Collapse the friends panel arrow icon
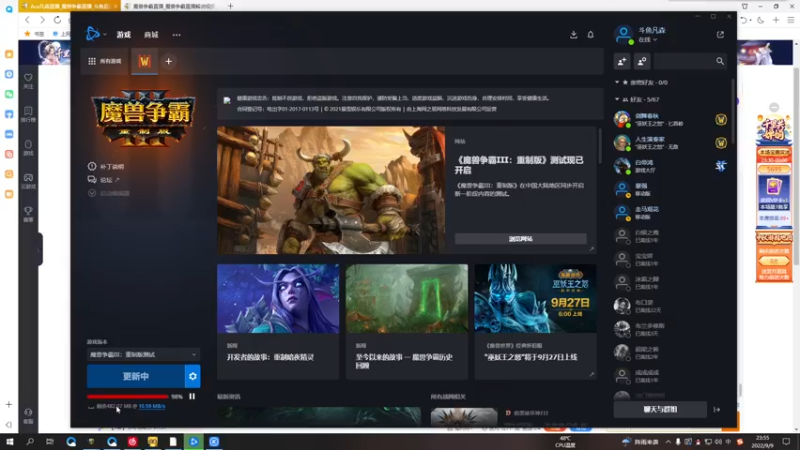Viewport: 800px width, 450px height. pos(717,409)
